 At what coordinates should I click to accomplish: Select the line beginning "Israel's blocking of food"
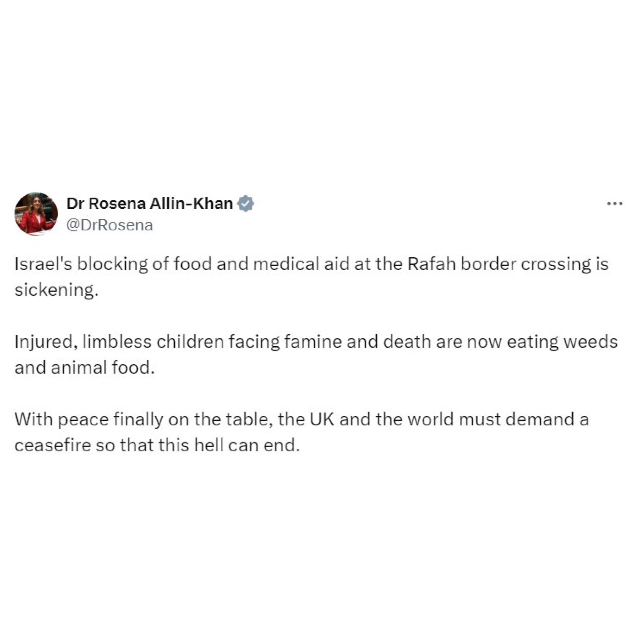click(x=312, y=264)
